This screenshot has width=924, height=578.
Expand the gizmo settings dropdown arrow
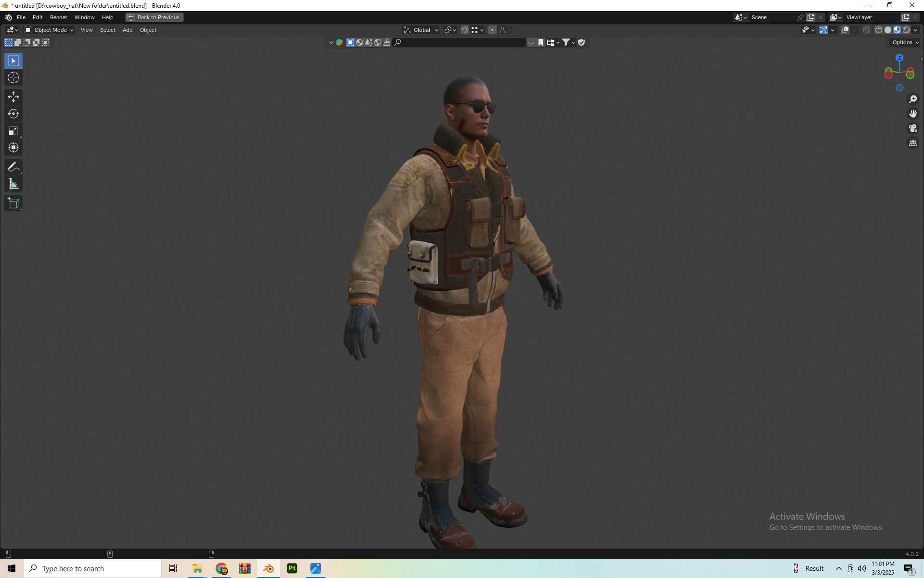click(833, 30)
